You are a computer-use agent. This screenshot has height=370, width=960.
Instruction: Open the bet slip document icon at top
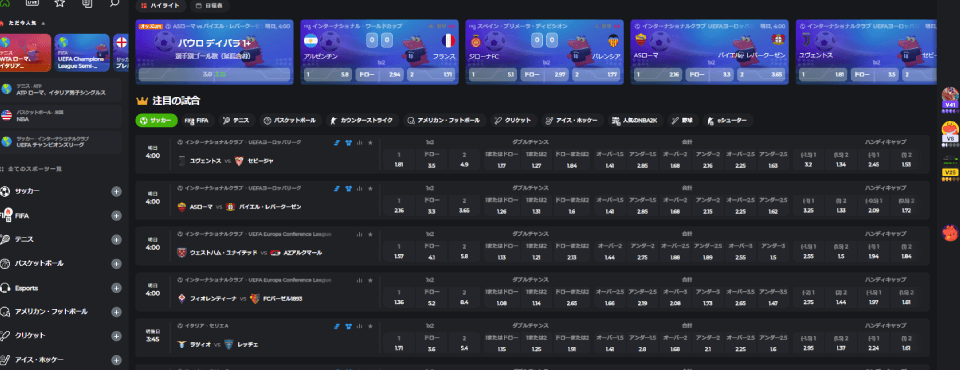[87, 3]
